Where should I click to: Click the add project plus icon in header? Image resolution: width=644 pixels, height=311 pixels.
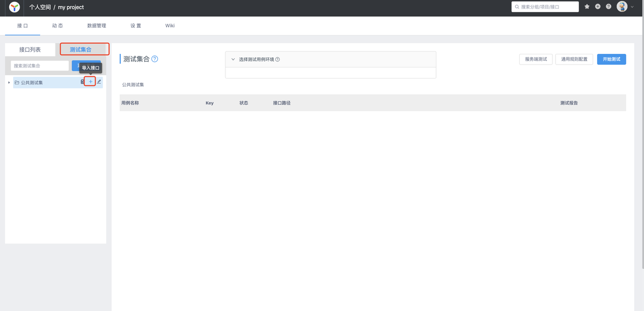[598, 7]
